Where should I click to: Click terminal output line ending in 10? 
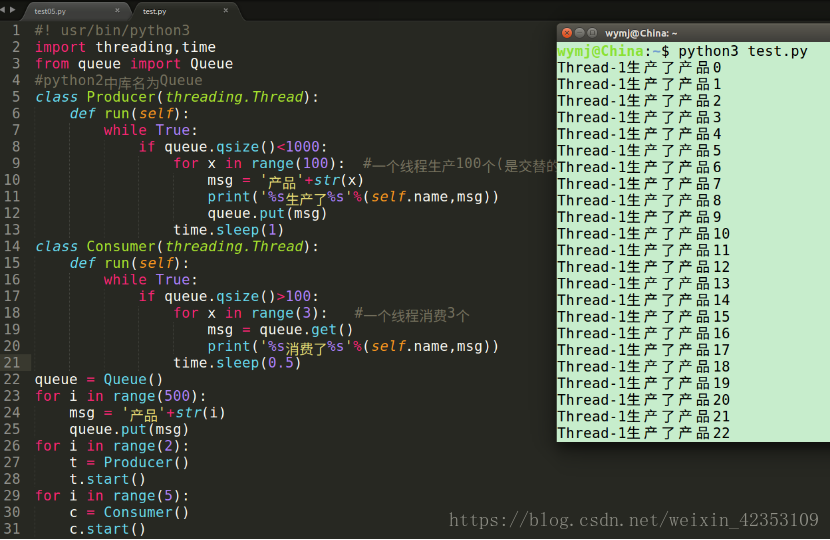click(x=644, y=234)
